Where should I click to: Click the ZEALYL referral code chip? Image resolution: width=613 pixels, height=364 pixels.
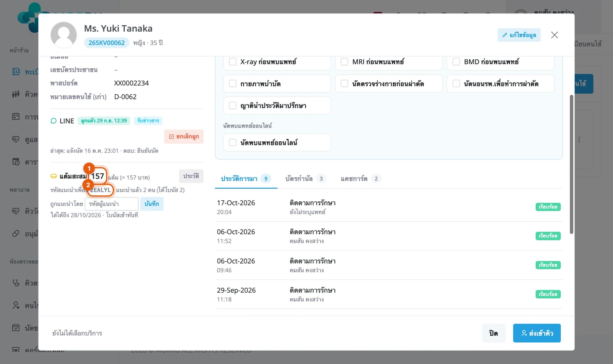pos(100,190)
